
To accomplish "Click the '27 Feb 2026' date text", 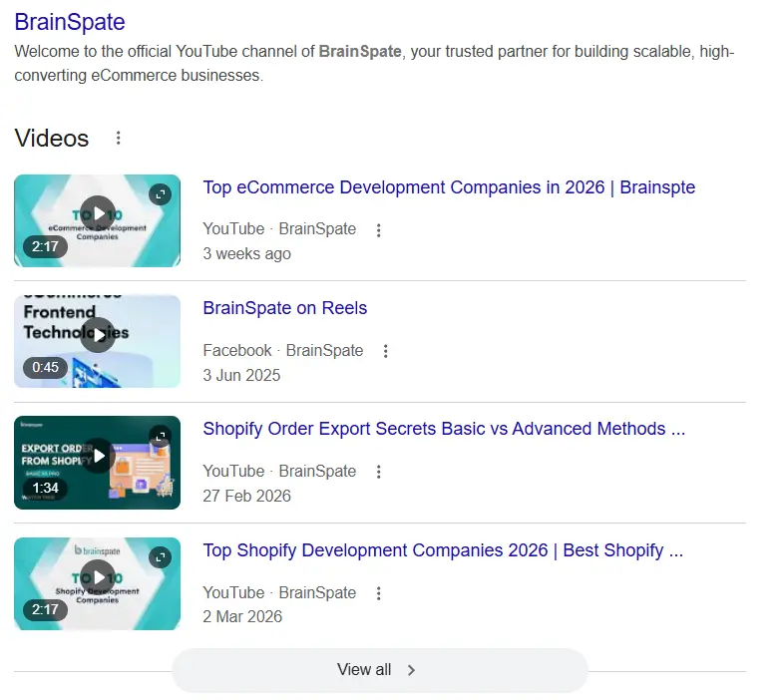I will point(246,496).
